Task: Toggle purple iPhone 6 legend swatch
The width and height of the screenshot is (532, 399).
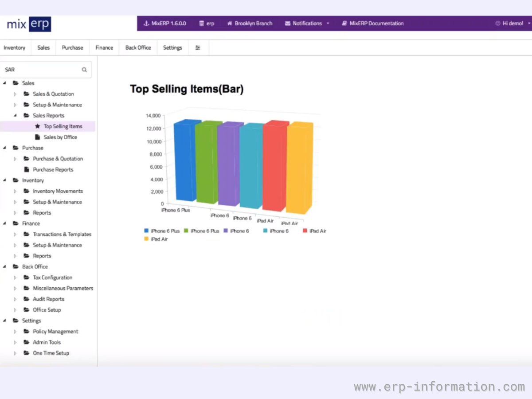Action: click(x=226, y=231)
